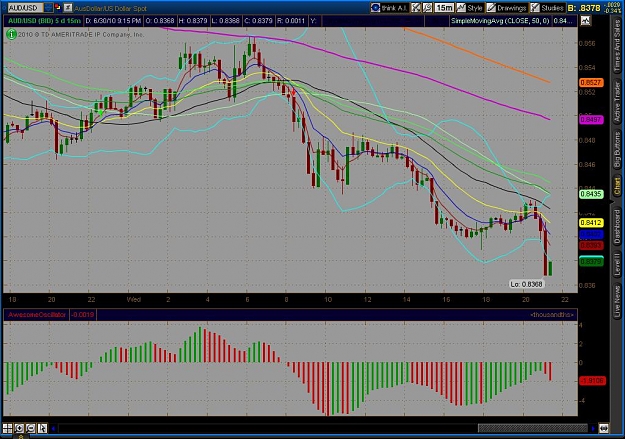Click the zoom in icon at bottom left
625x439 pixels.
point(19,428)
